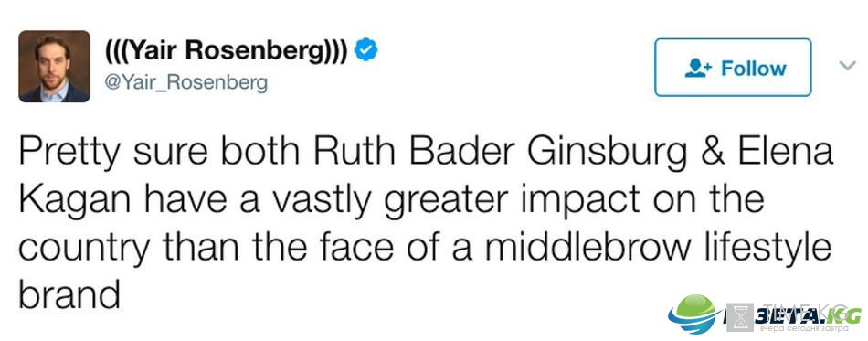Click the last word brand
The image size is (868, 341).
coord(69,293)
